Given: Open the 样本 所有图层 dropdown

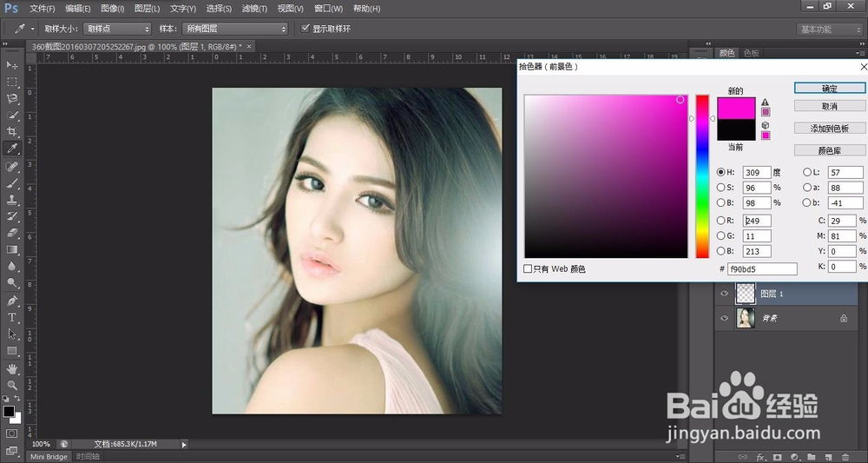Looking at the screenshot, I should pos(235,29).
